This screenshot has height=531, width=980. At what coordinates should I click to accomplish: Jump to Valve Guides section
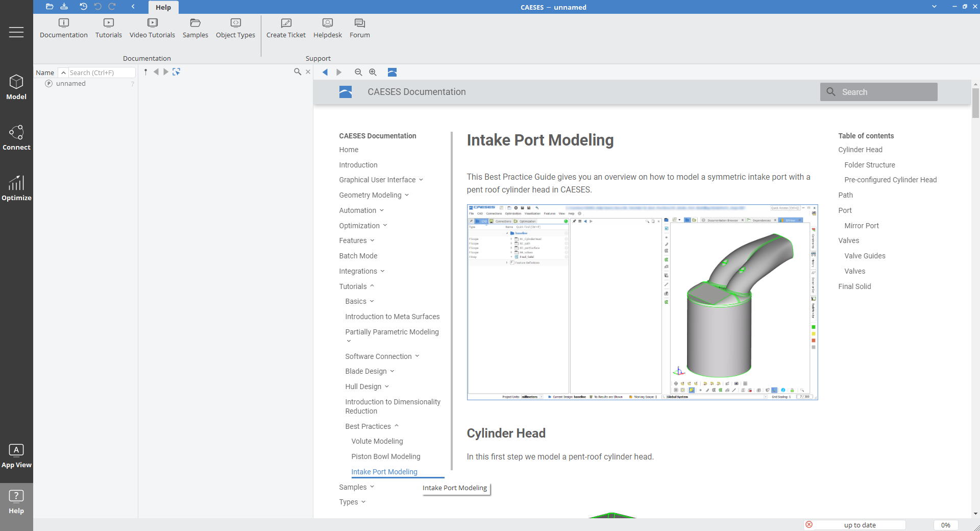point(865,256)
